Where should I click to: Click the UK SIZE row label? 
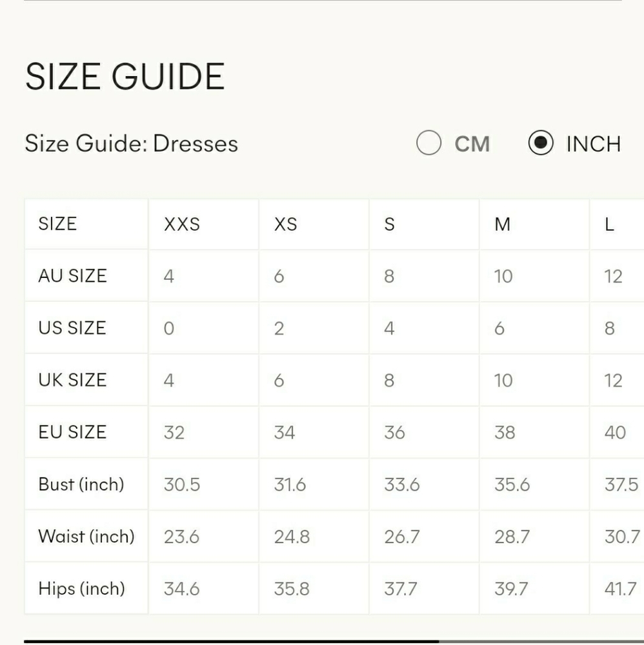(x=72, y=380)
